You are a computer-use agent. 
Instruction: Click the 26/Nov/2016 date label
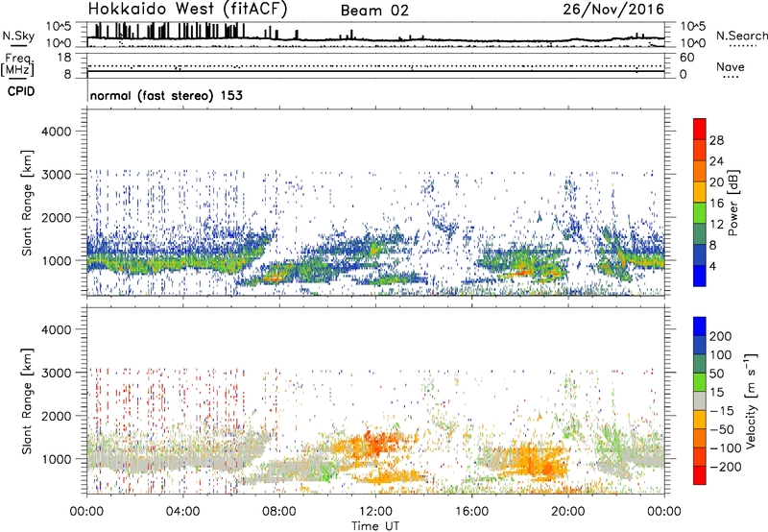(x=613, y=9)
